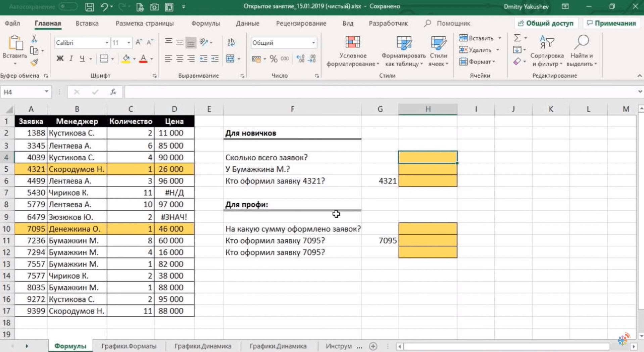644x352 pixels.
Task: Click the Save icon in quick access toolbar
Action: click(89, 7)
